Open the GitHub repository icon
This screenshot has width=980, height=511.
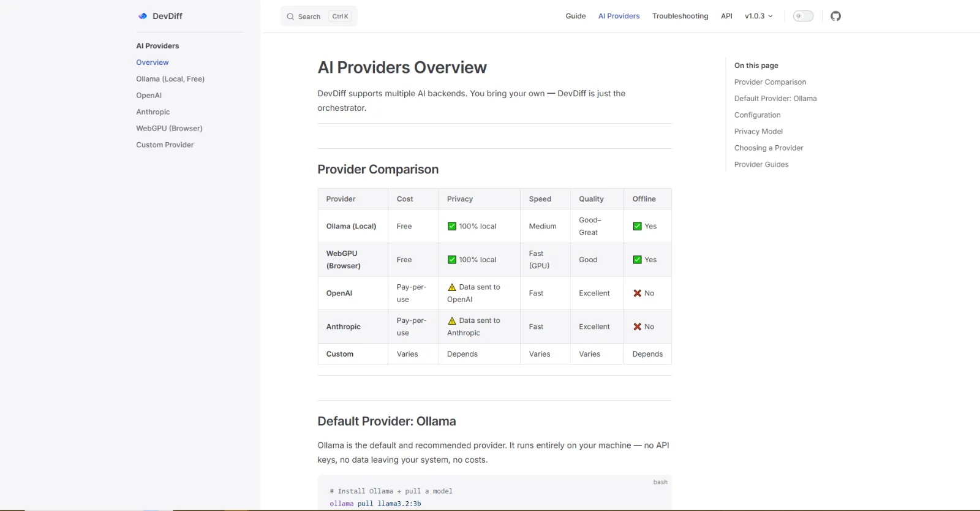[835, 16]
